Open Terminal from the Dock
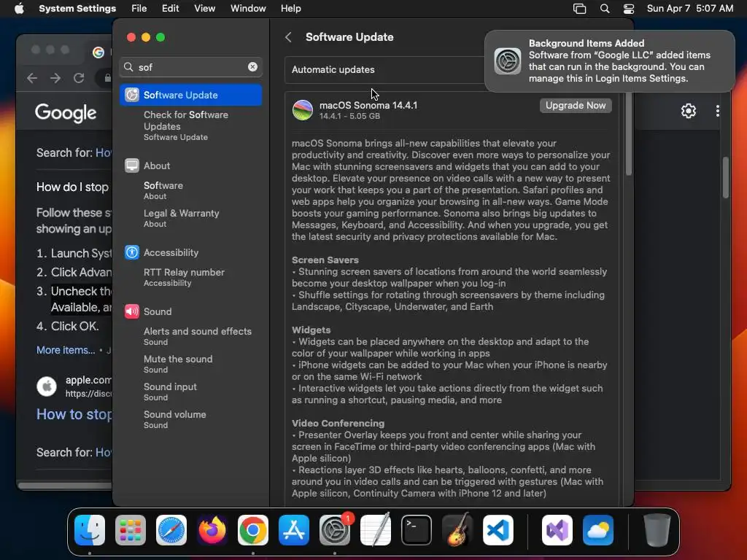Viewport: 747px width, 560px height. click(x=417, y=530)
